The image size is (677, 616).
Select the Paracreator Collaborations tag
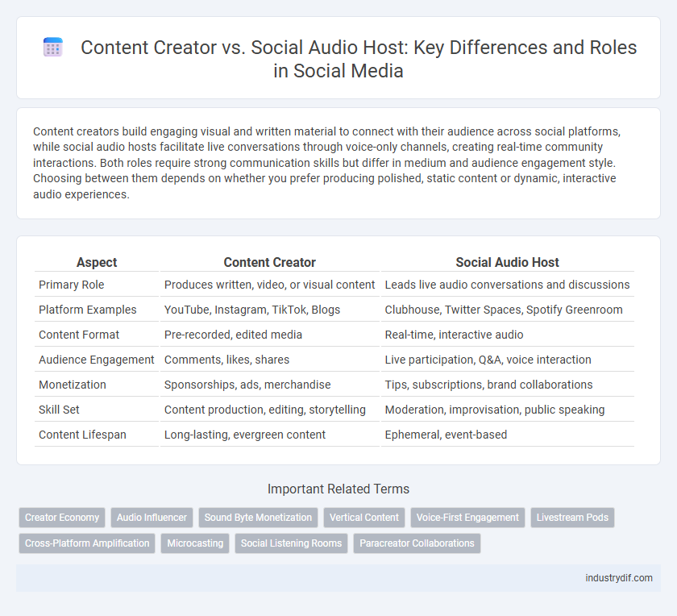(x=417, y=543)
